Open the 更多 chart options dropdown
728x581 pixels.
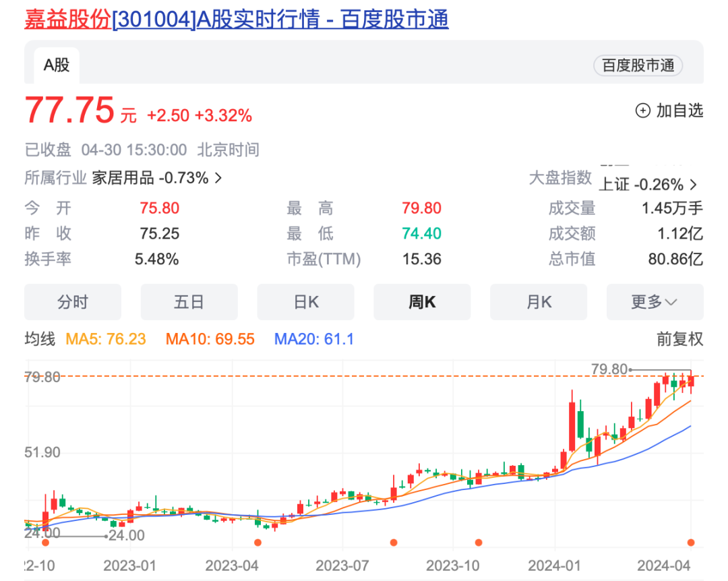coord(655,302)
